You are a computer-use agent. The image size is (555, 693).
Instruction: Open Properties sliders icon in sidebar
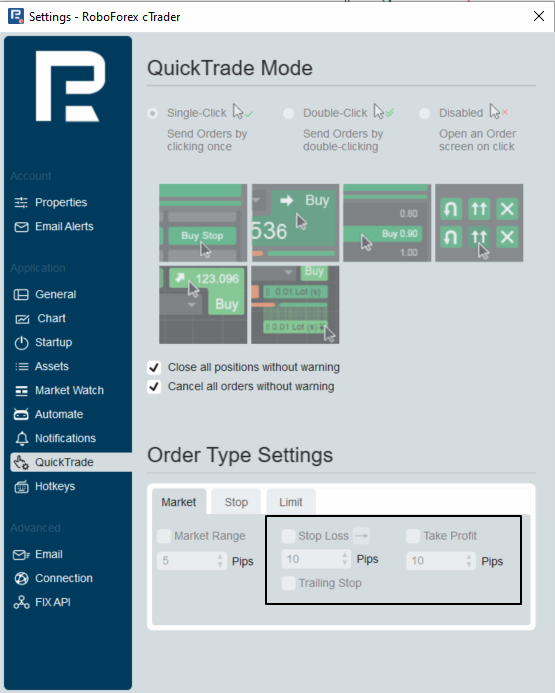pos(21,202)
